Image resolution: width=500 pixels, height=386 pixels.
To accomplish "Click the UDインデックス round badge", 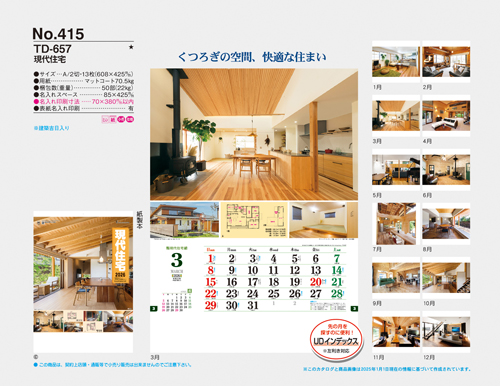I will 335,339.
